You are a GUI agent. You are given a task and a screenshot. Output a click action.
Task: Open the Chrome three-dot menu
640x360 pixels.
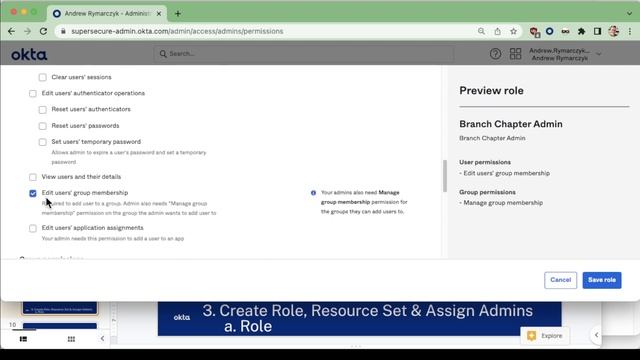pos(630,31)
